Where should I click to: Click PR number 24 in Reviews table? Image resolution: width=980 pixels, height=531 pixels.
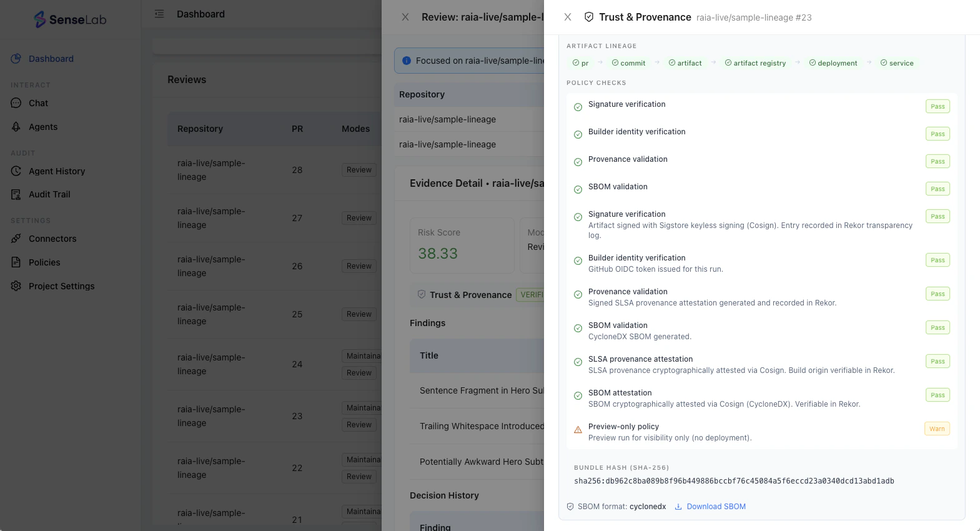coord(297,364)
